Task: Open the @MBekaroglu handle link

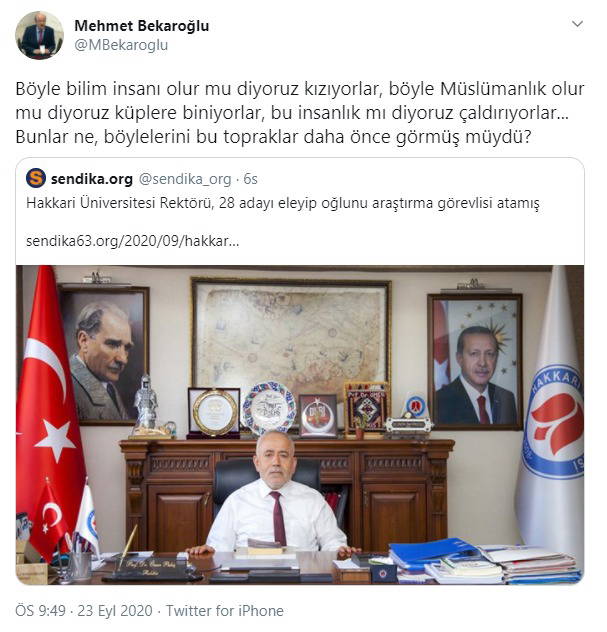Action: (x=121, y=45)
